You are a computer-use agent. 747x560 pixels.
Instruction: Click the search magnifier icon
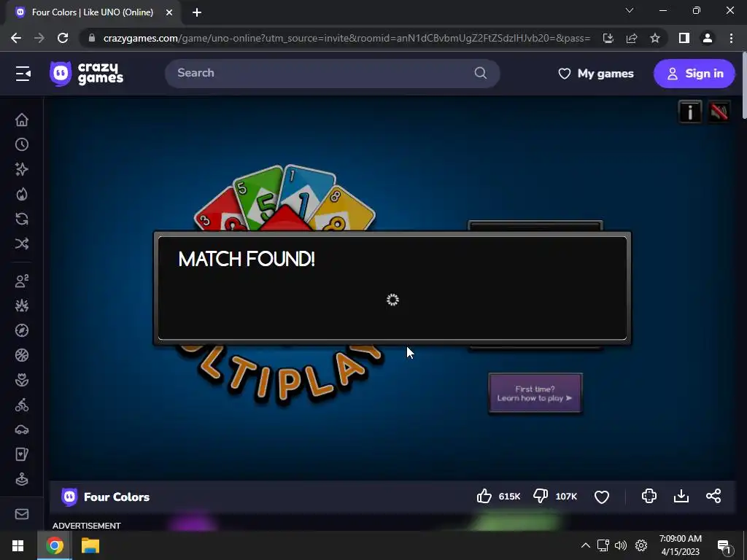[x=480, y=73]
